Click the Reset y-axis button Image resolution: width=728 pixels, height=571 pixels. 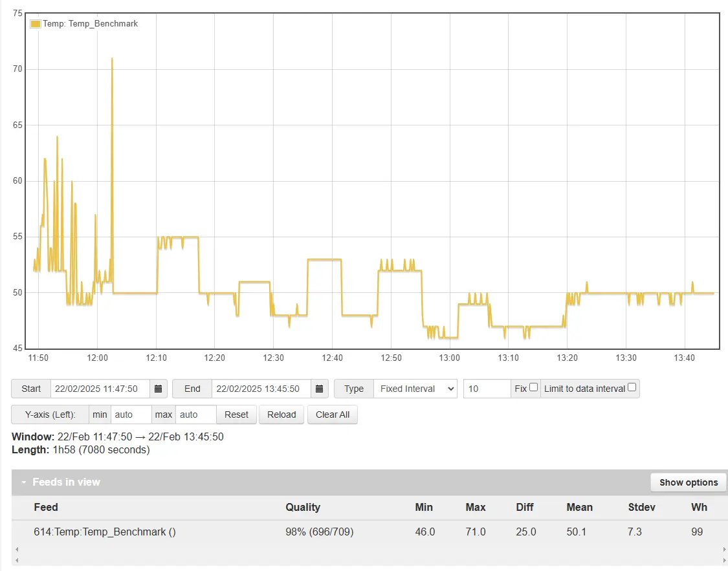pyautogui.click(x=236, y=415)
